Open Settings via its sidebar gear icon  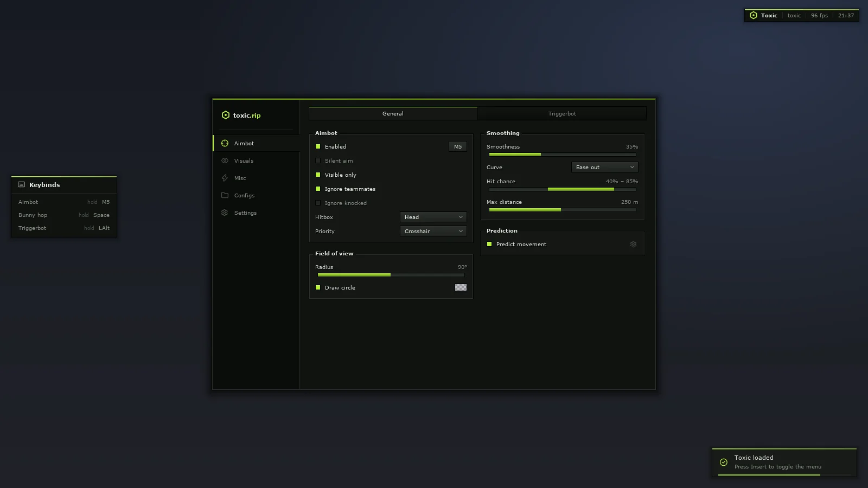(x=225, y=213)
